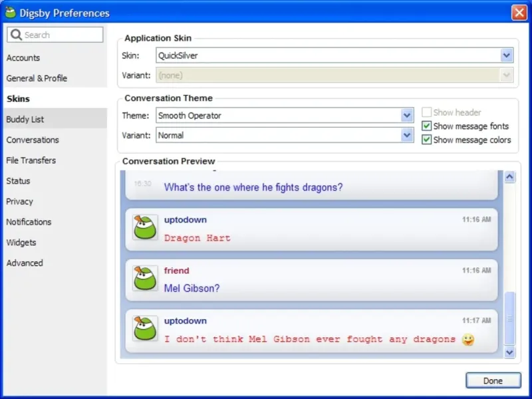
Task: Open the conversation Variant dropdown showing Normal
Action: (407, 135)
